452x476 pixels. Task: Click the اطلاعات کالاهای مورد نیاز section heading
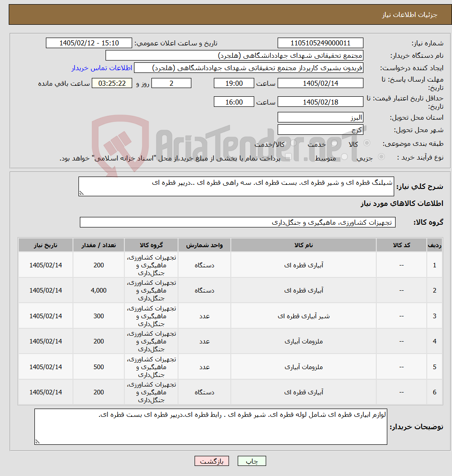click(x=402, y=204)
